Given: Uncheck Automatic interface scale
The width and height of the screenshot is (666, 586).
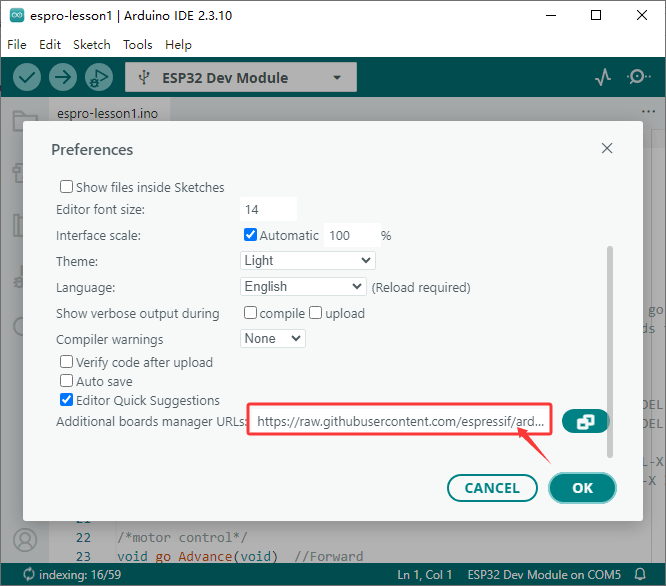Looking at the screenshot, I should (x=250, y=234).
